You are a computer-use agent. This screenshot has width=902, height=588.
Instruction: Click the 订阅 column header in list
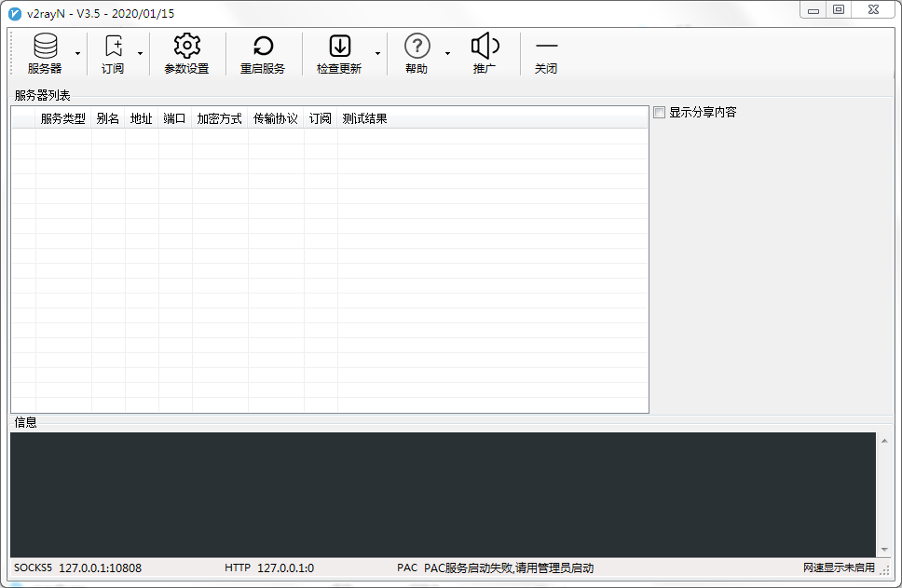coord(321,118)
